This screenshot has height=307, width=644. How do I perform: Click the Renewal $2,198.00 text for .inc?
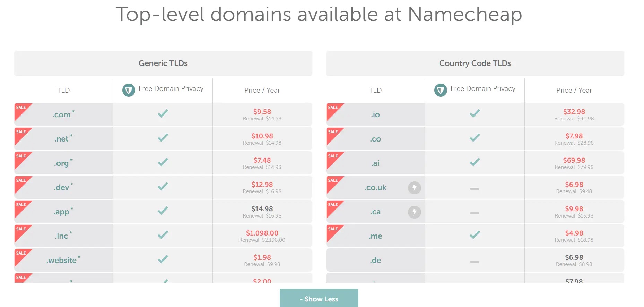click(262, 240)
